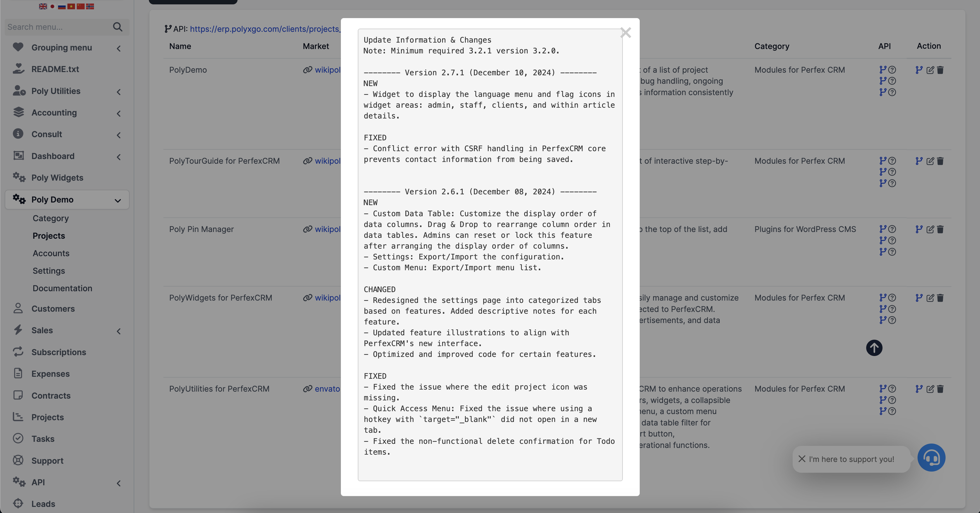
Task: Switch language with the Japan flag
Action: click(x=53, y=6)
